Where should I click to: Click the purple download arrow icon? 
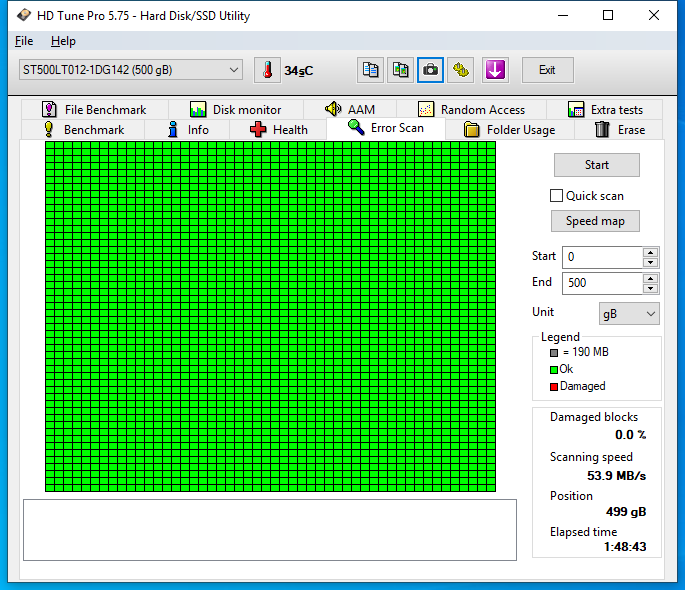click(495, 70)
